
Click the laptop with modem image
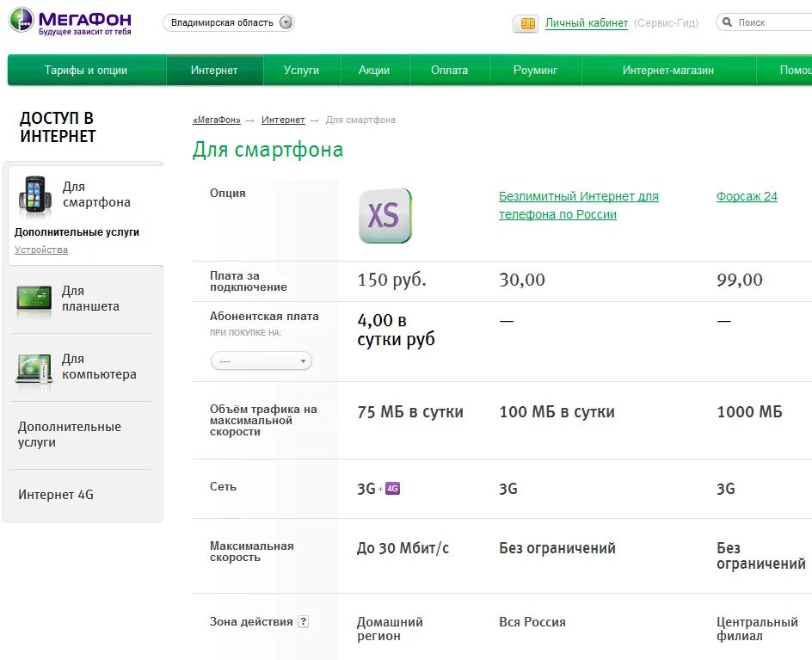[34, 369]
